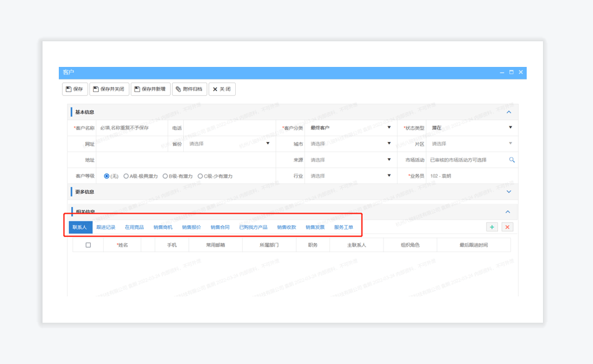The image size is (593, 364).
Task: Collapse the 基本信息 section
Action: coord(509,113)
